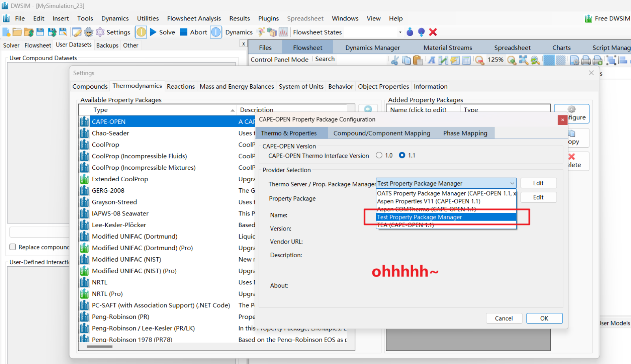This screenshot has width=631, height=364.
Task: Open the Reactions tab in Settings
Action: pos(181,86)
